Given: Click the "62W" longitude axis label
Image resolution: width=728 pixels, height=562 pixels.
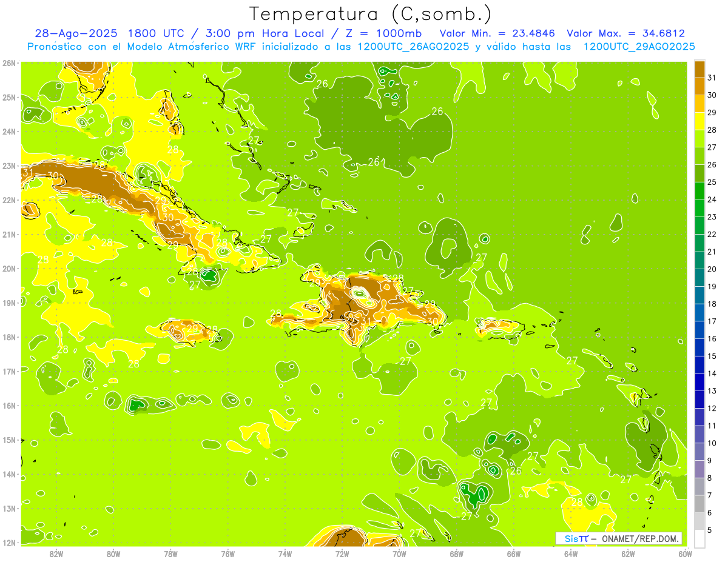Looking at the screenshot, I should click(x=628, y=554).
